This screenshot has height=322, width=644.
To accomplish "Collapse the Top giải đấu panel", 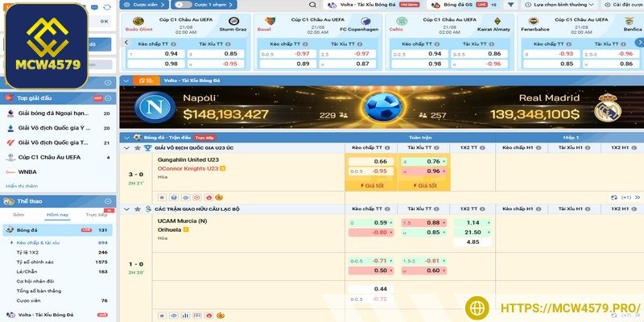I will pos(108,98).
